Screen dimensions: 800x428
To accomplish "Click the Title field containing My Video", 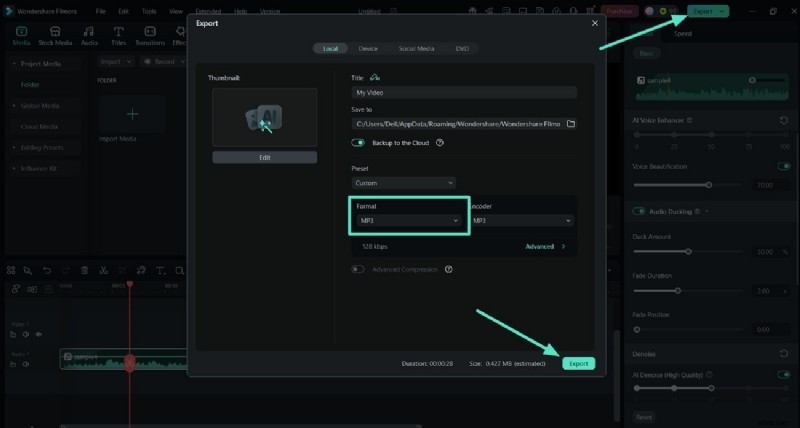I will click(x=464, y=92).
